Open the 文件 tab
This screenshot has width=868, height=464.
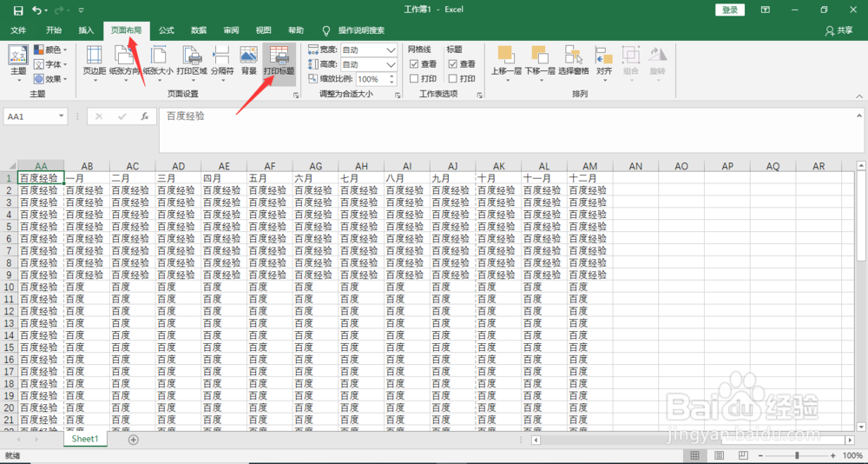(18, 30)
